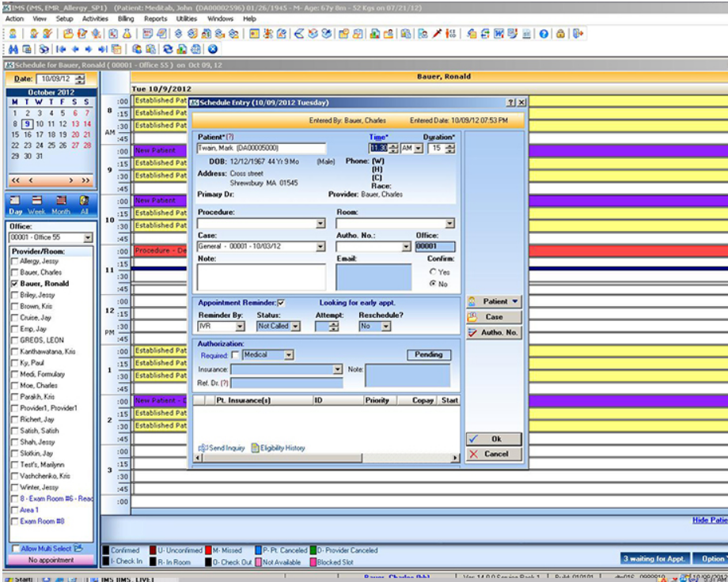Click the Pending authorization button

[429, 354]
